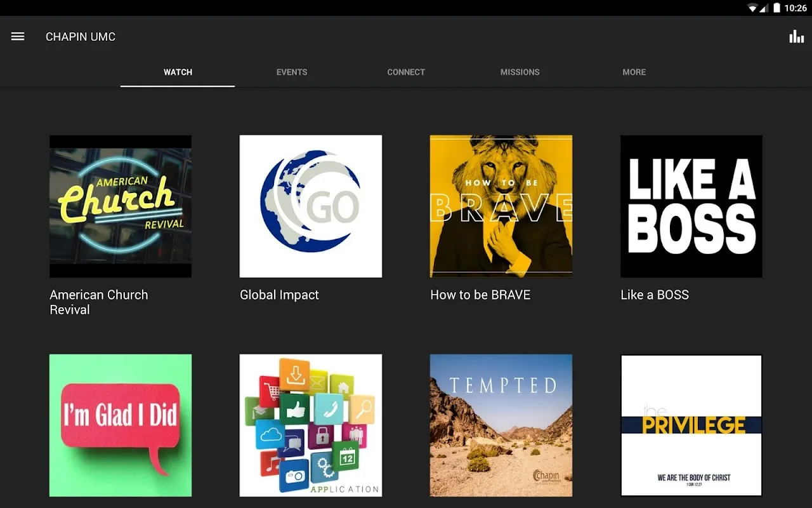Open American Church Revival neon thumbnail
Viewport: 812px width, 508px height.
pyautogui.click(x=121, y=206)
